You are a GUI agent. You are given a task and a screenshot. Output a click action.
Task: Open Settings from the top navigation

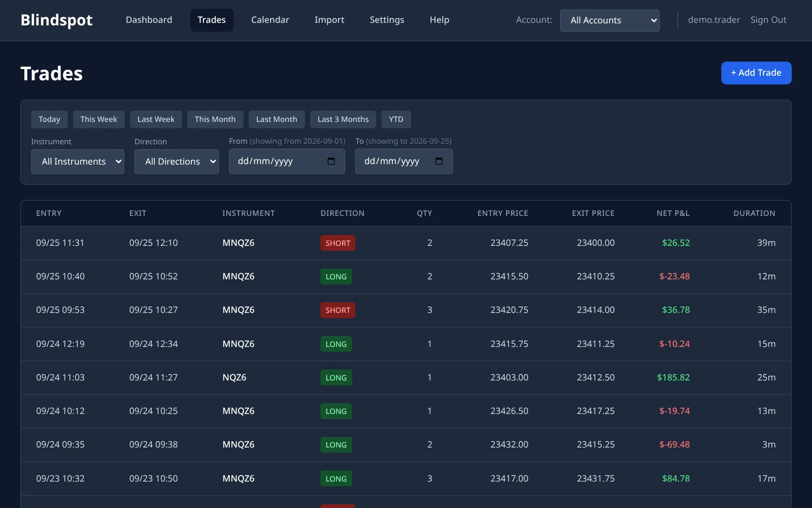point(387,20)
